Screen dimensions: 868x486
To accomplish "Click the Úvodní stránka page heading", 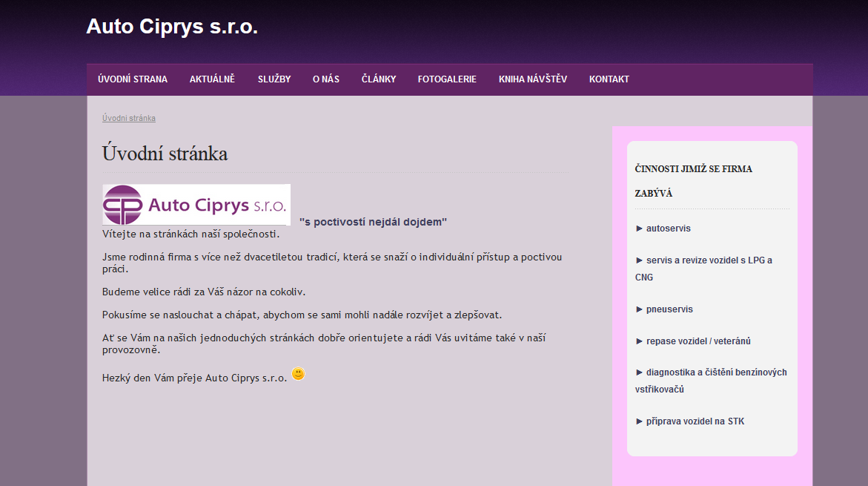I will (165, 154).
